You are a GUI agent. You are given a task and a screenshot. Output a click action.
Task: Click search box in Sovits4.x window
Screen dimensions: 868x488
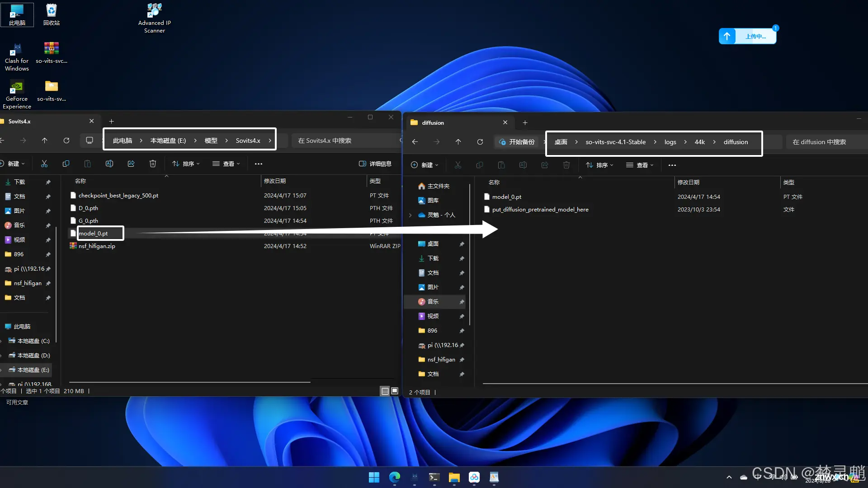(346, 141)
